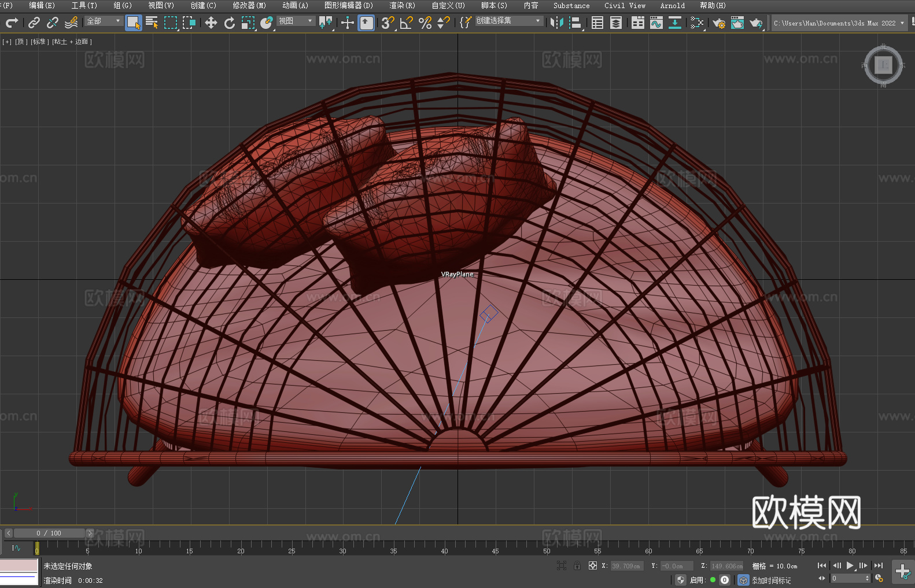This screenshot has height=588, width=915.
Task: Open Select by Name list icon
Action: click(152, 23)
